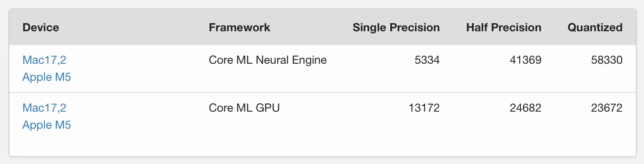Click the Apple M5 link beside Core ML GPU
The image size is (644, 164).
pyautogui.click(x=47, y=125)
